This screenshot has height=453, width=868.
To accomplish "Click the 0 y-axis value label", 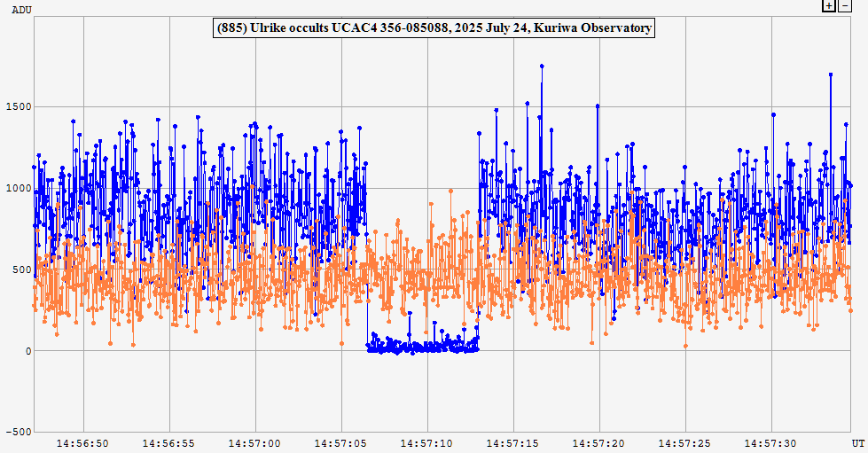I will [27, 351].
